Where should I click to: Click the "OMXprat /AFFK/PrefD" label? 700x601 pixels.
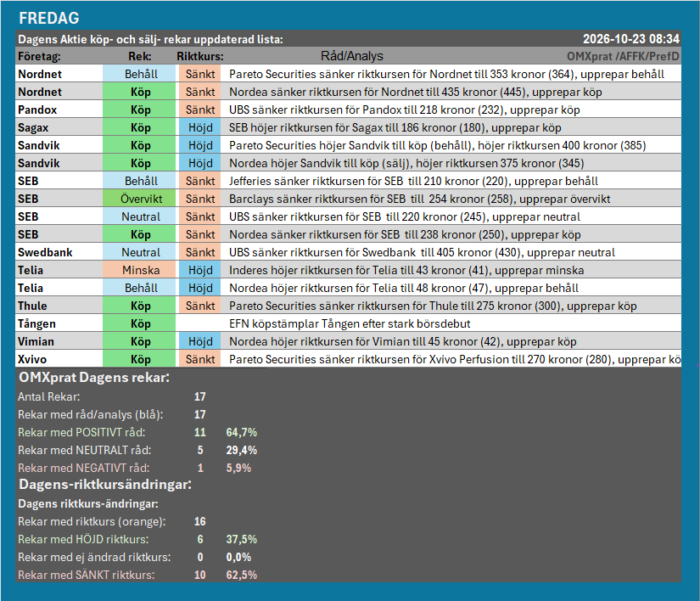(624, 57)
